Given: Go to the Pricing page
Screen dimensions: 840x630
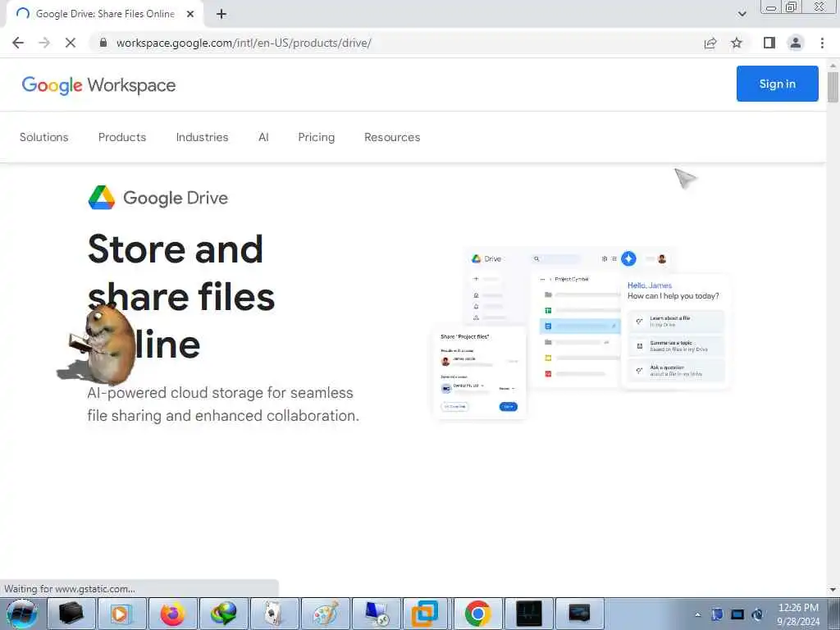Looking at the screenshot, I should click(x=316, y=137).
